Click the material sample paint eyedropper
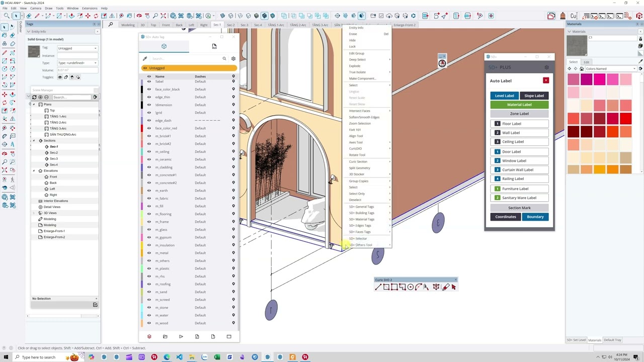The image size is (644, 362). 640,61
